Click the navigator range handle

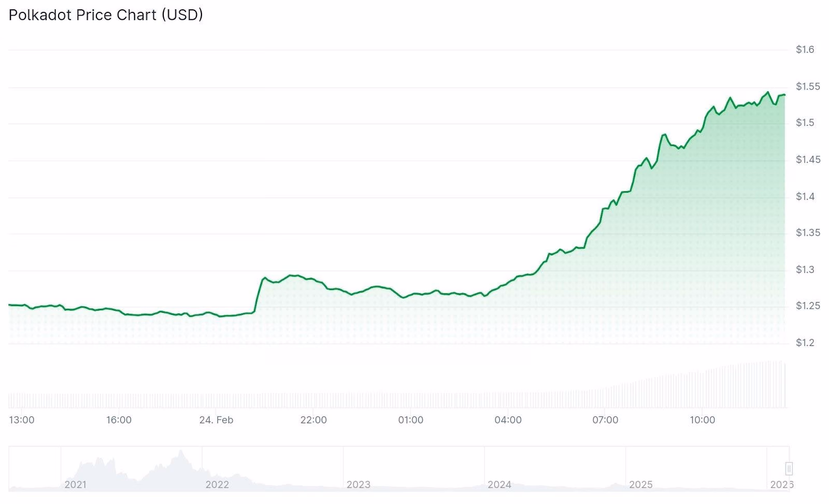point(789,469)
